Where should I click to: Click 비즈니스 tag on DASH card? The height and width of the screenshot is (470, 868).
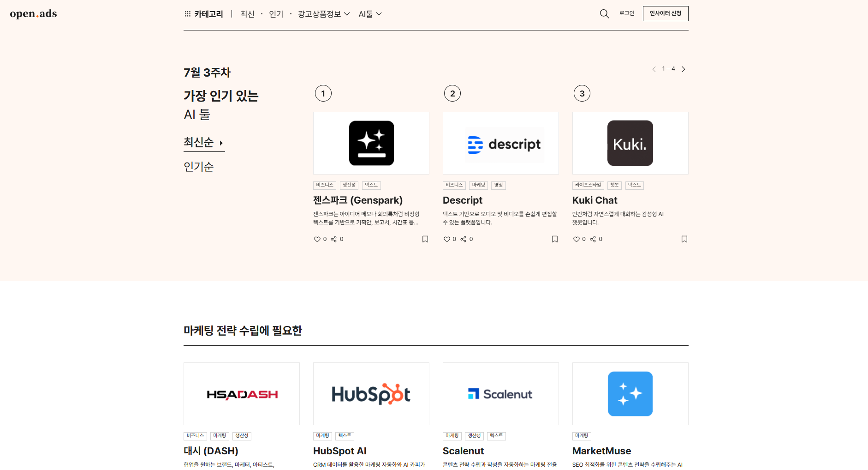pyautogui.click(x=195, y=436)
